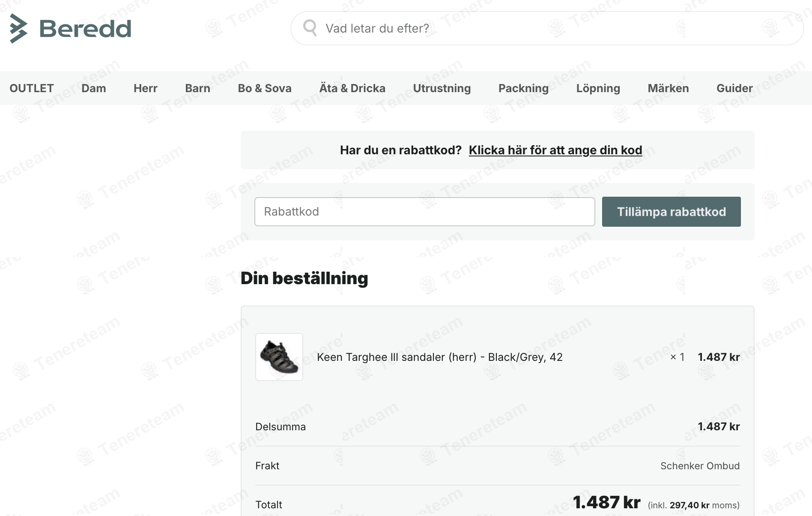Click the 'Tillämpa rabattkod' button

click(x=672, y=212)
